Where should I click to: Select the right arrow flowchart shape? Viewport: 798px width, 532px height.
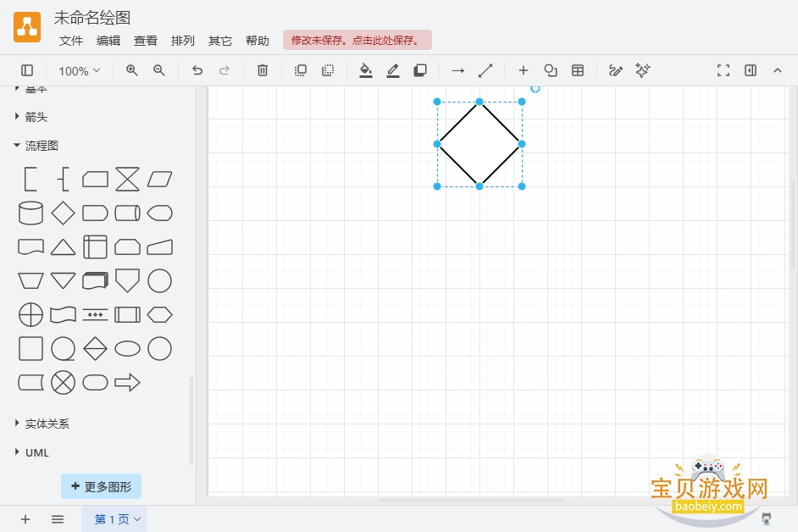tap(127, 383)
